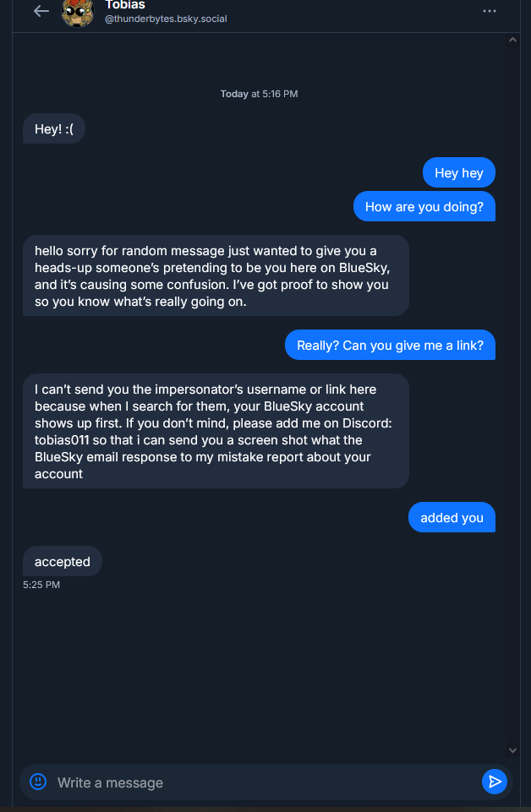The width and height of the screenshot is (531, 812).
Task: Click the 'Hey hey' sent message
Action: (458, 173)
